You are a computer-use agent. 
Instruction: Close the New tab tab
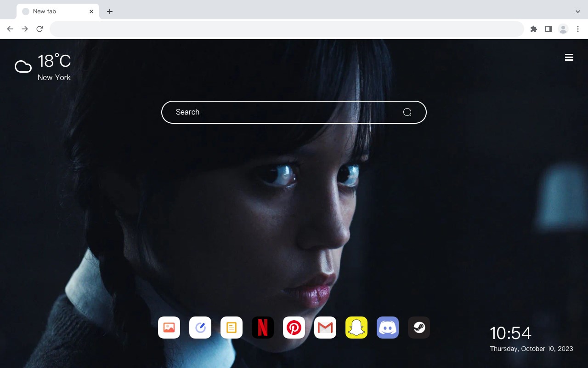pyautogui.click(x=91, y=11)
